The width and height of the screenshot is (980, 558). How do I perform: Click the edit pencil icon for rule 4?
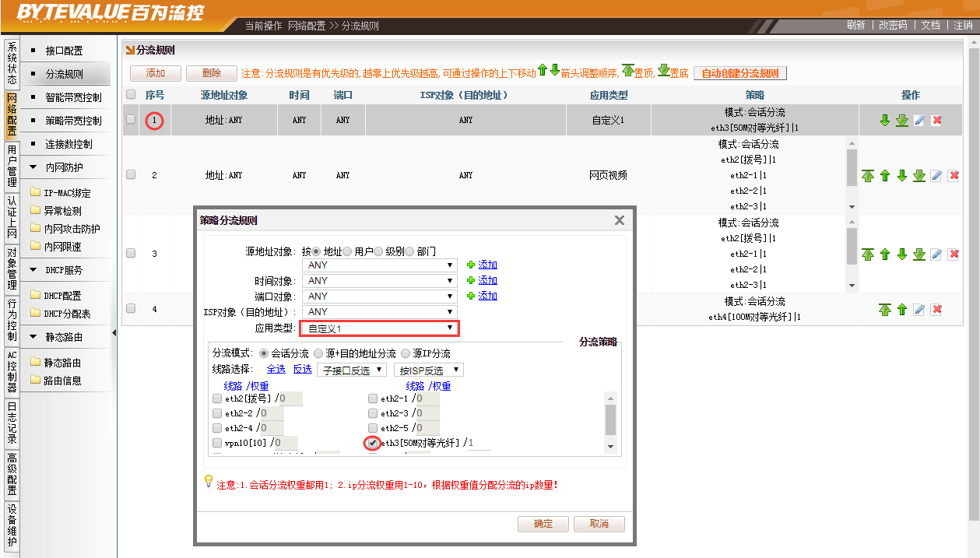pos(919,310)
